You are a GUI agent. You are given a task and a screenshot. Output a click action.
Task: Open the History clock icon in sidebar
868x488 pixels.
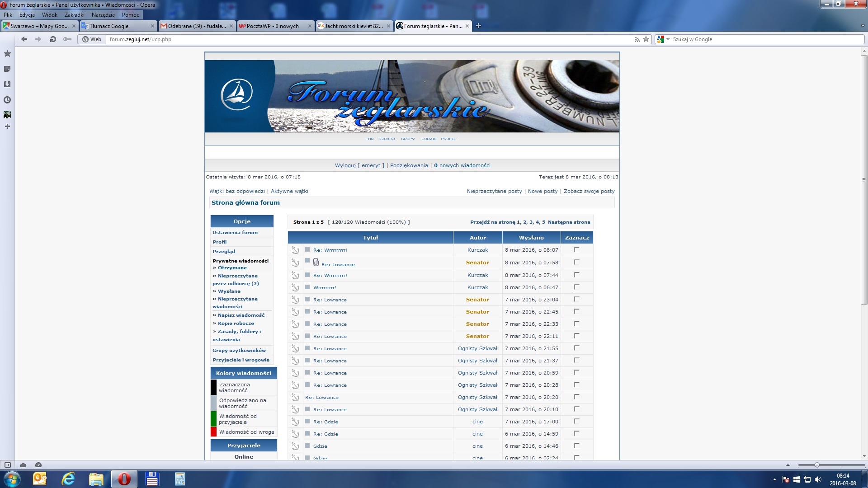pos(7,100)
